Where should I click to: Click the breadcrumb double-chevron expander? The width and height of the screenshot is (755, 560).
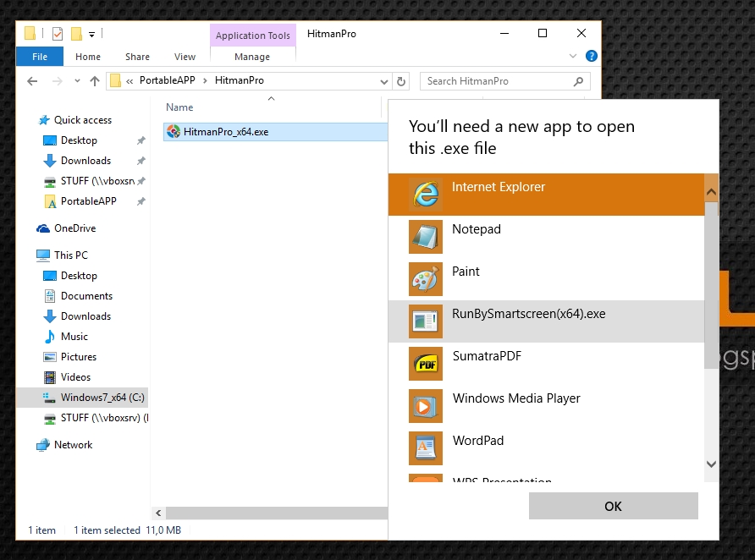(129, 81)
